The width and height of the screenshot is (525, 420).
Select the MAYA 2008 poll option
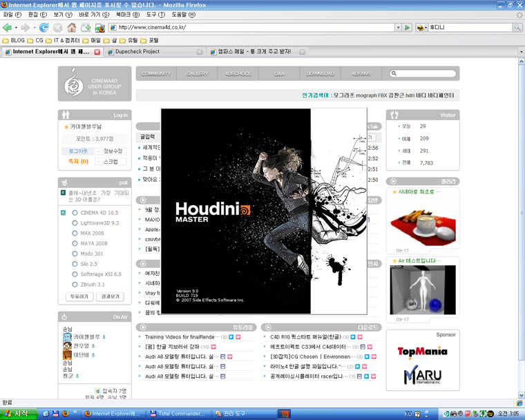coord(75,243)
